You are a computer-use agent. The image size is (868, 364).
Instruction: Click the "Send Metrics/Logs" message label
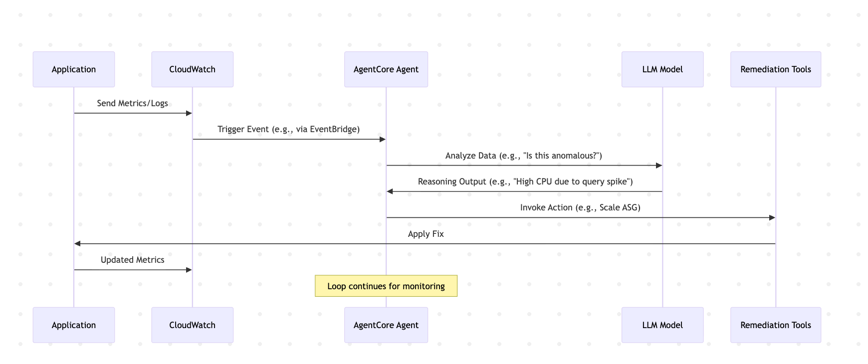click(x=133, y=104)
